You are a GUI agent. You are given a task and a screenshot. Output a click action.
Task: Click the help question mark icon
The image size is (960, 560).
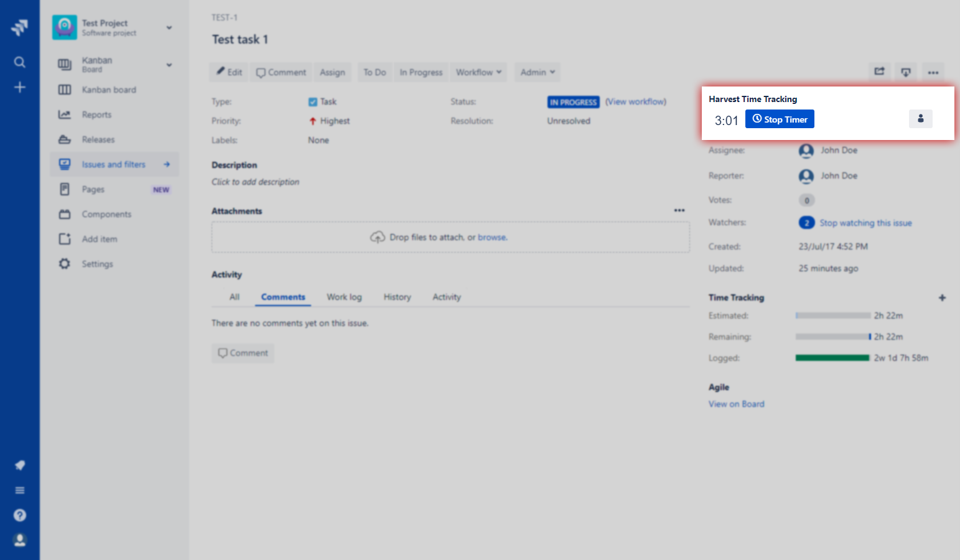(19, 515)
